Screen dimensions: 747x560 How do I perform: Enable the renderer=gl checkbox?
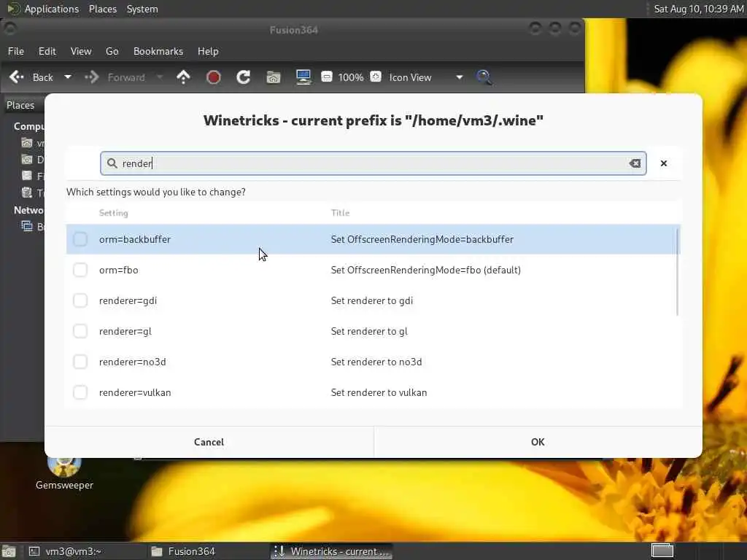tap(80, 331)
